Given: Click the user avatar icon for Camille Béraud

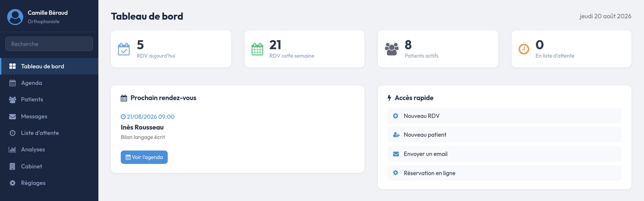Looking at the screenshot, I should click(15, 17).
